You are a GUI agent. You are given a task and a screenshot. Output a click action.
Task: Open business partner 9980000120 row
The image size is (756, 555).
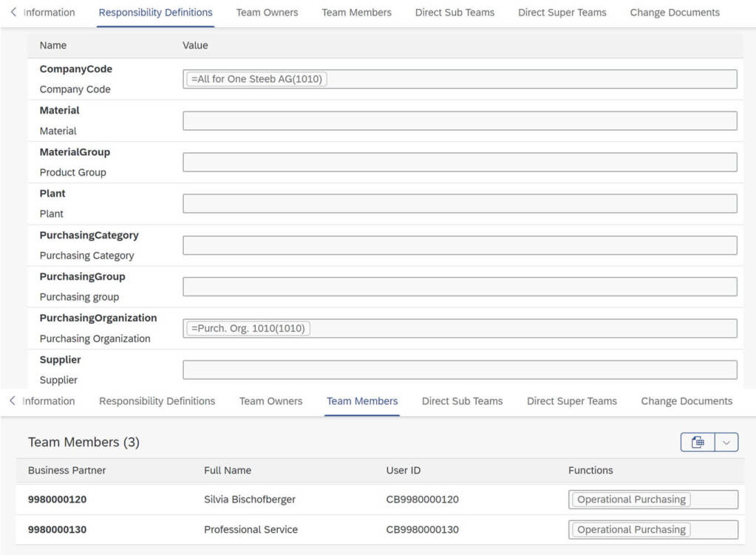point(57,500)
